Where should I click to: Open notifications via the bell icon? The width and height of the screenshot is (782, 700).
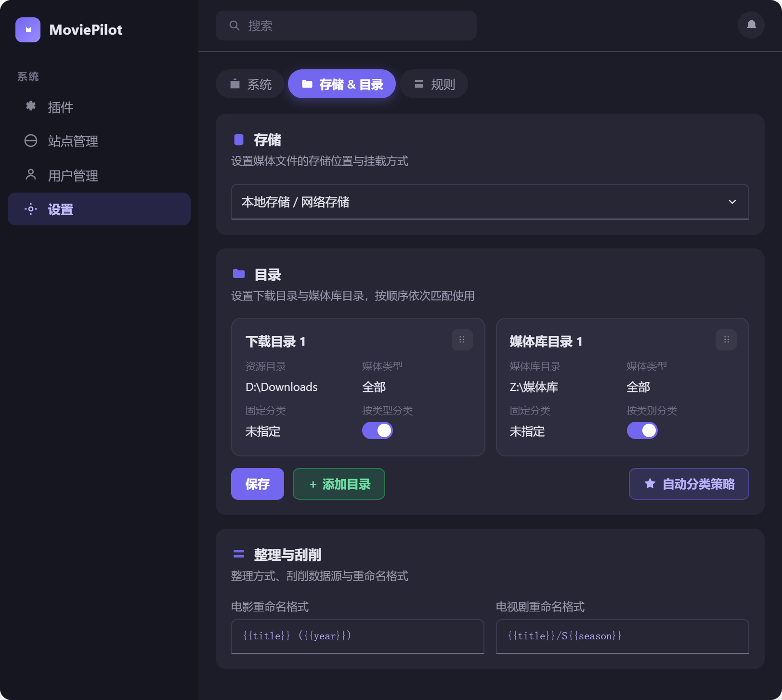(751, 25)
